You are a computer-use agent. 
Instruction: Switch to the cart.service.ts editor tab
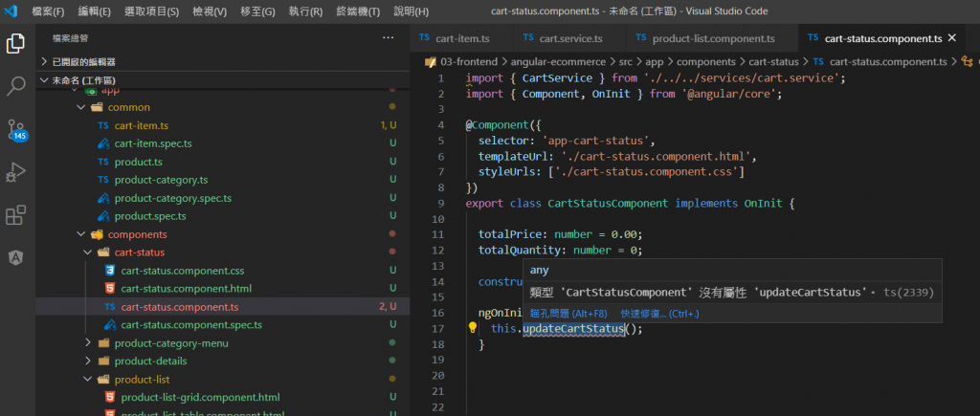coord(570,38)
